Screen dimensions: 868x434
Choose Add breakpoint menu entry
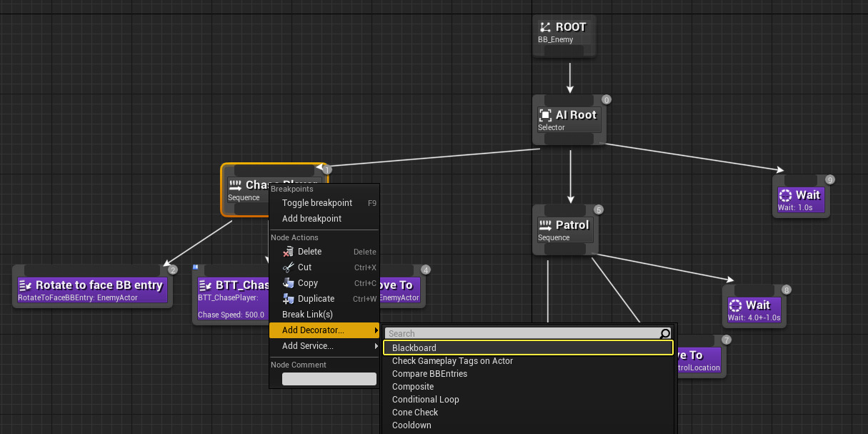(311, 219)
